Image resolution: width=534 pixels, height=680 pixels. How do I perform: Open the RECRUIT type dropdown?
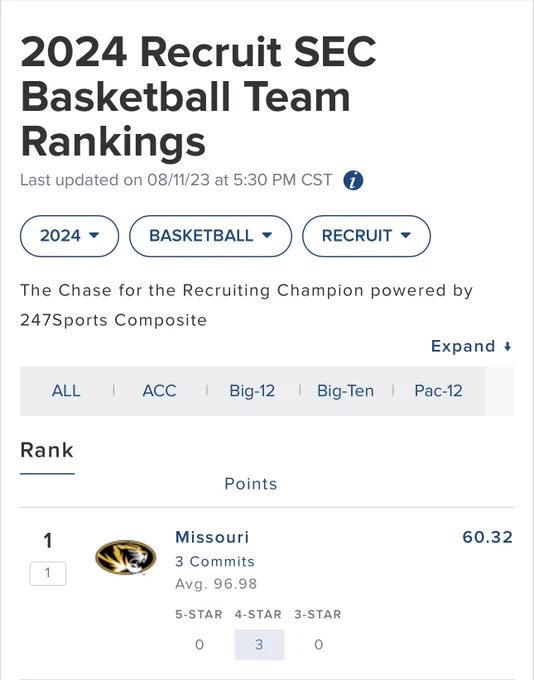coord(366,236)
